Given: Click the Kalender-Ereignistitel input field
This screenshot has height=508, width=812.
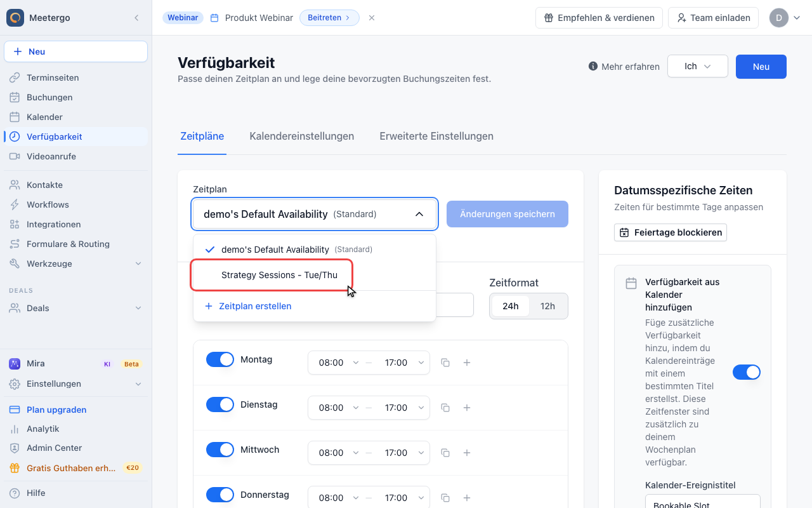Looking at the screenshot, I should pos(703,502).
